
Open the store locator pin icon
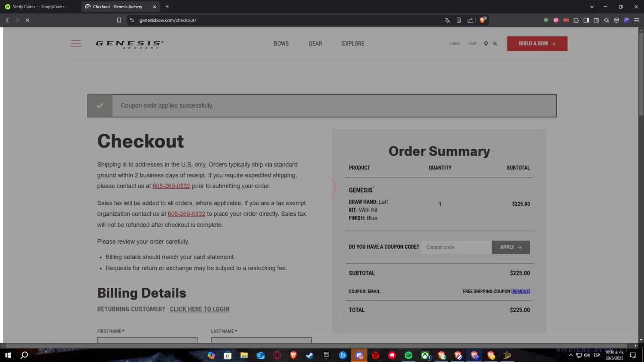coord(486,43)
